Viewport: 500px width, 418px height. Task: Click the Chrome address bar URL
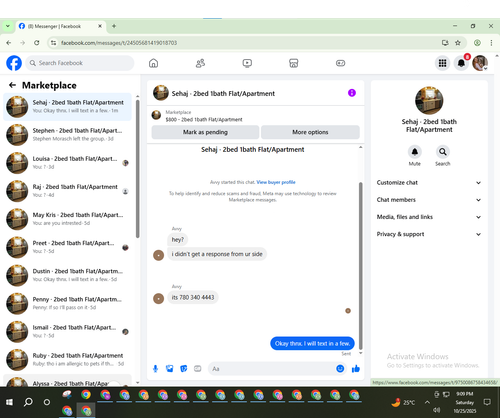(x=119, y=43)
